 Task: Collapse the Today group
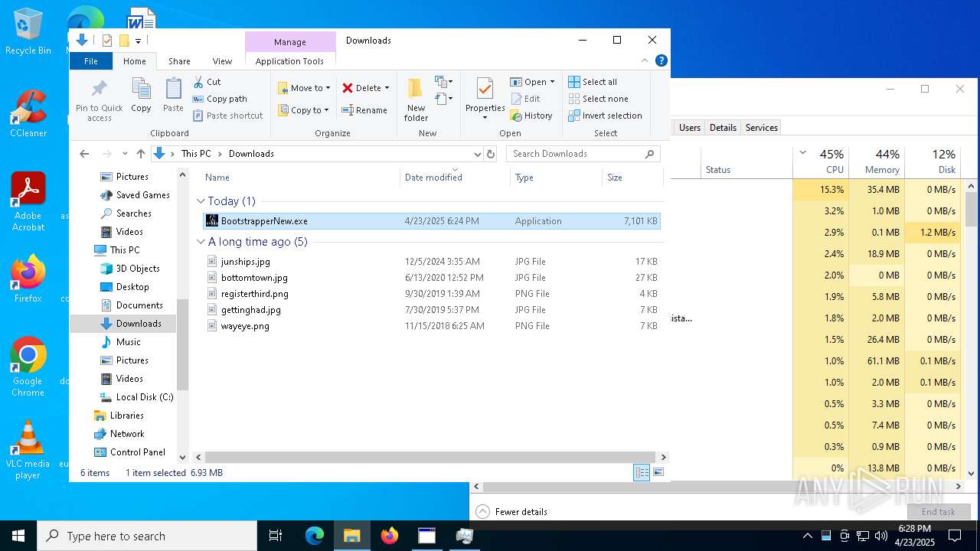[x=201, y=201]
